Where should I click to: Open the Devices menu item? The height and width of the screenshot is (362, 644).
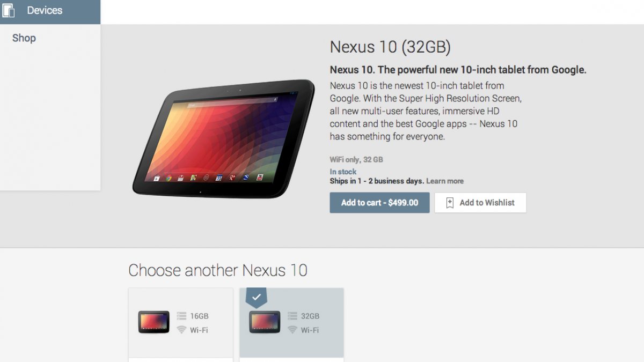[x=50, y=12]
